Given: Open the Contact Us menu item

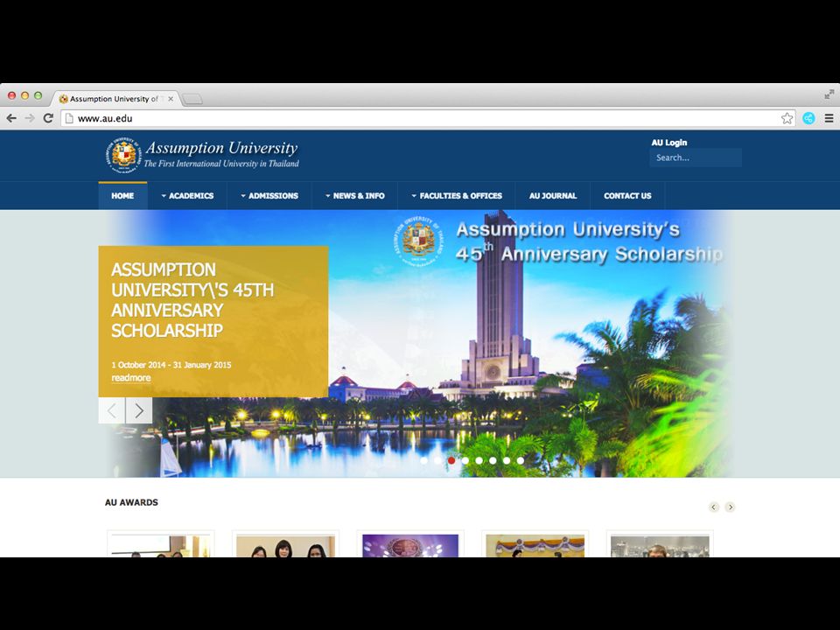Looking at the screenshot, I should click(x=627, y=195).
